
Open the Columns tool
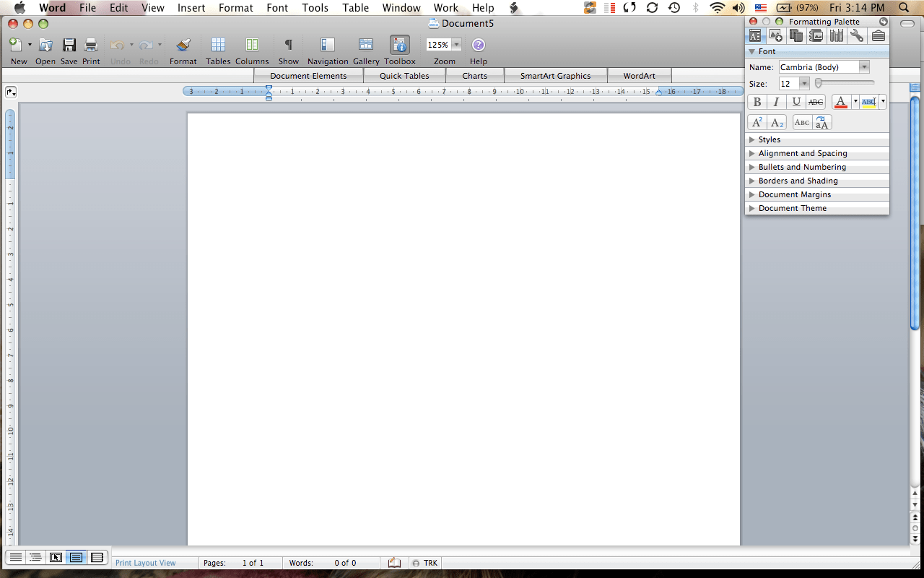tap(252, 45)
